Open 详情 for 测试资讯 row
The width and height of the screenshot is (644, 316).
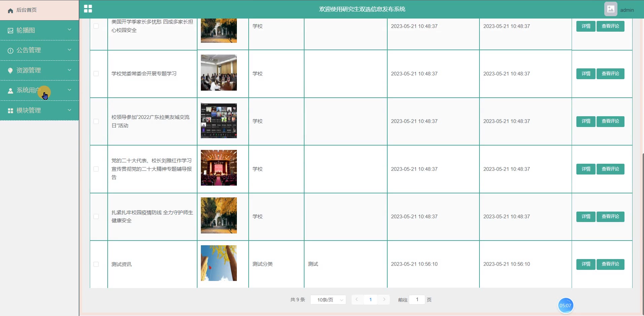586,264
